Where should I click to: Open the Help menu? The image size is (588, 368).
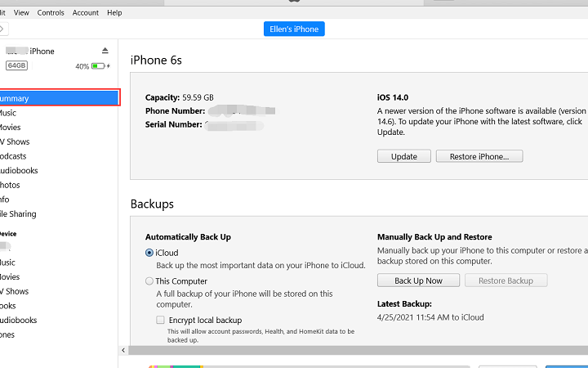click(114, 13)
